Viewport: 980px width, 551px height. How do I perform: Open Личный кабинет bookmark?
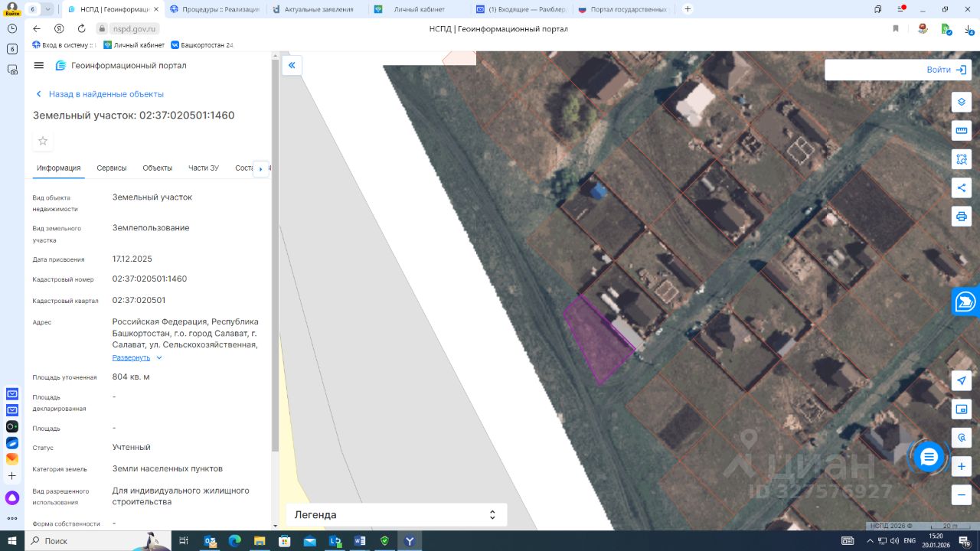(134, 45)
